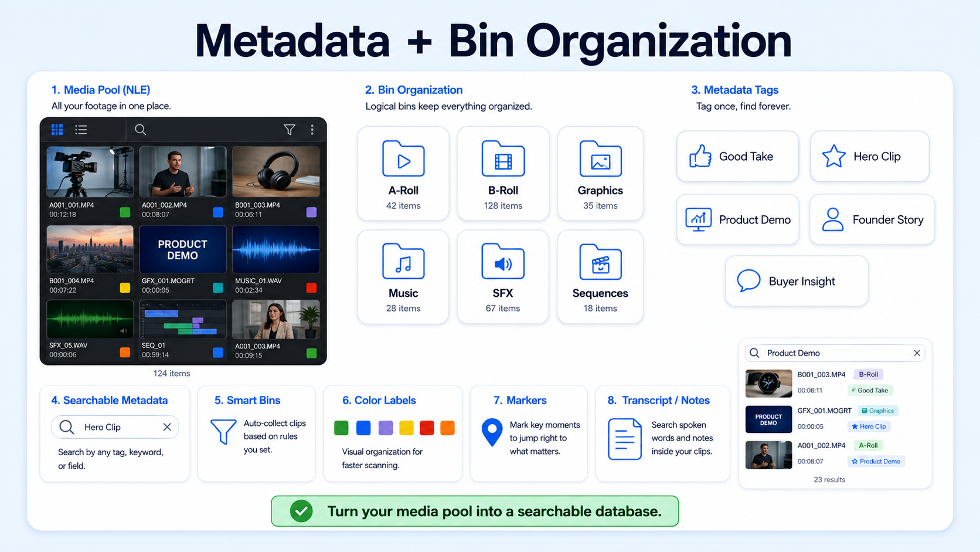Viewport: 980px width, 552px height.
Task: Click the Good Take thumbs-up icon
Action: coord(700,156)
